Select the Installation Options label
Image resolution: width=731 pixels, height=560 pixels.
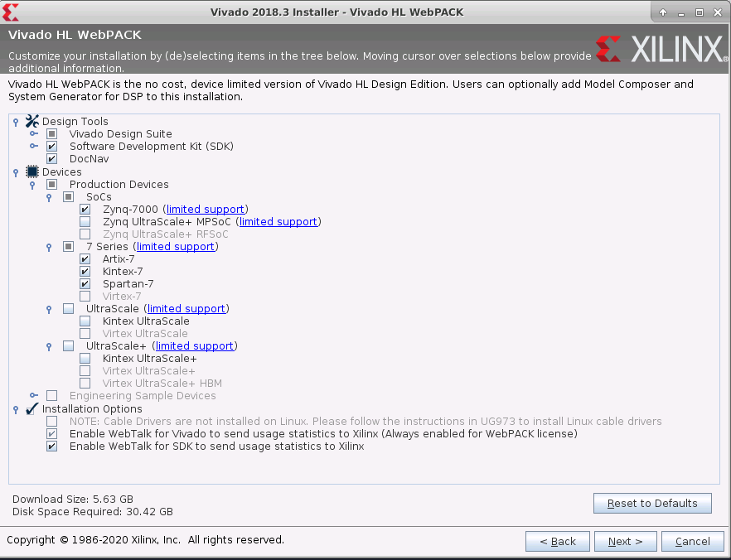point(92,408)
